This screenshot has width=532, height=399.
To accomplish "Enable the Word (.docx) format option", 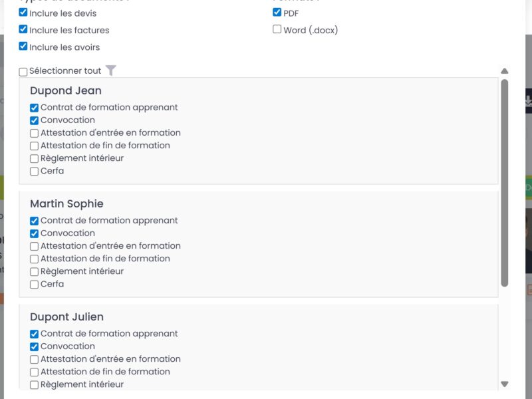I will [x=277, y=29].
